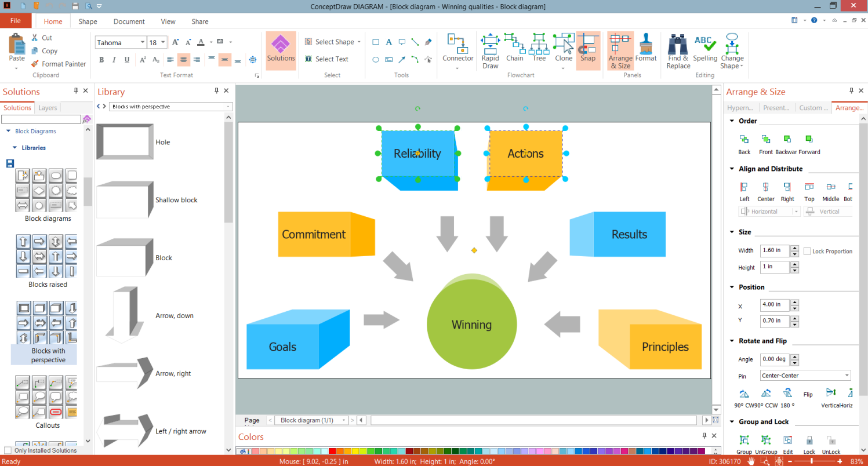The height and width of the screenshot is (466, 868).
Task: Enable the Lock Proportion checkbox
Action: pos(807,251)
